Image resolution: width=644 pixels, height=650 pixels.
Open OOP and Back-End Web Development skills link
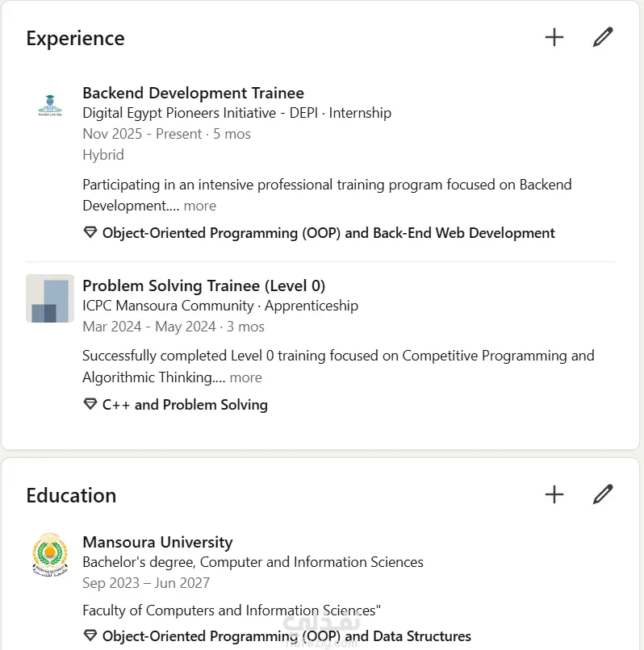tap(328, 233)
